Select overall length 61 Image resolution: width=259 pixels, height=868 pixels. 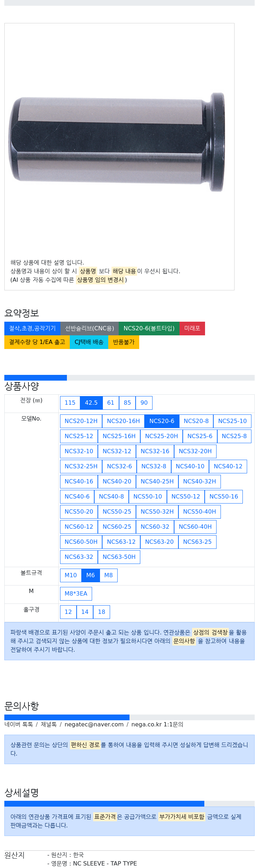click(x=111, y=403)
